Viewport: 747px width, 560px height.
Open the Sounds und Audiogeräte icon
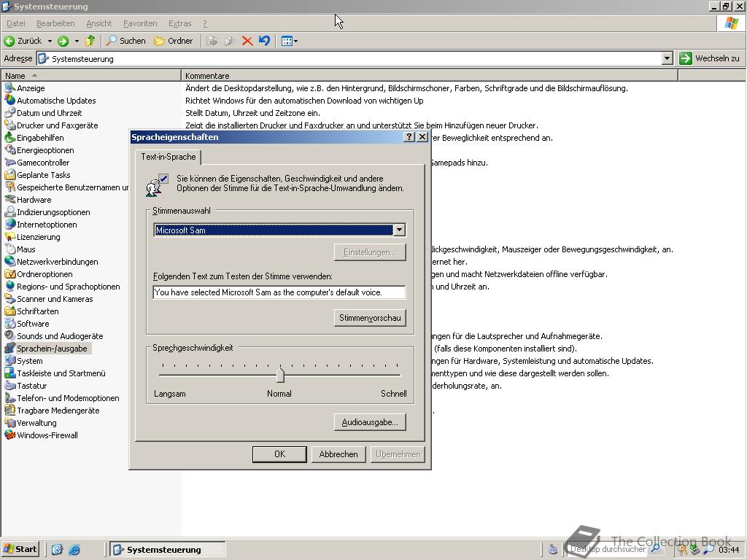tap(9, 335)
